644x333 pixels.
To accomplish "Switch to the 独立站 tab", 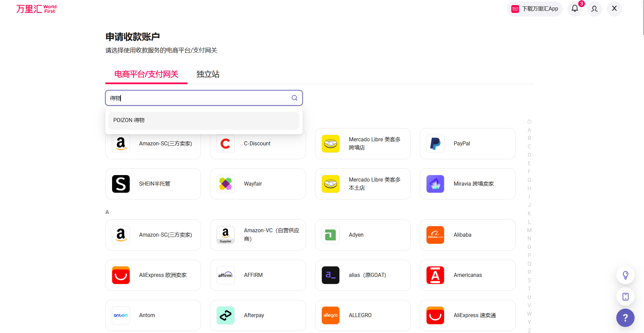I will pyautogui.click(x=208, y=74).
